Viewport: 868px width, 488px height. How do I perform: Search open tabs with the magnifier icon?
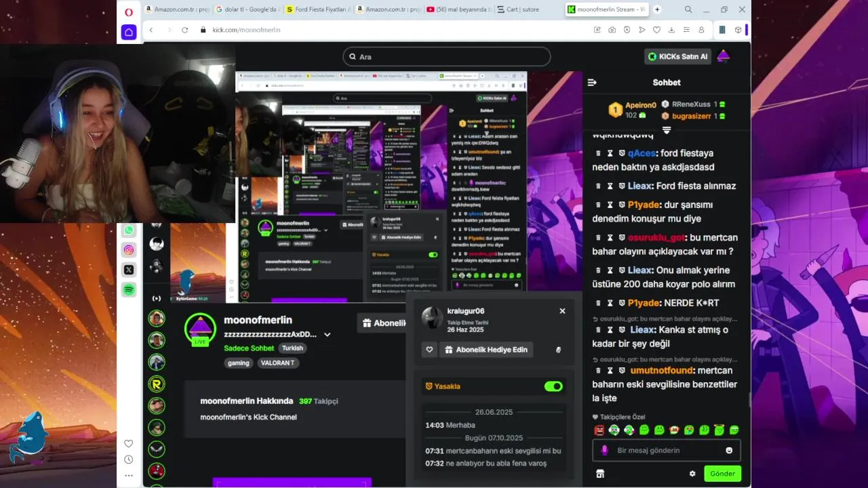[688, 9]
